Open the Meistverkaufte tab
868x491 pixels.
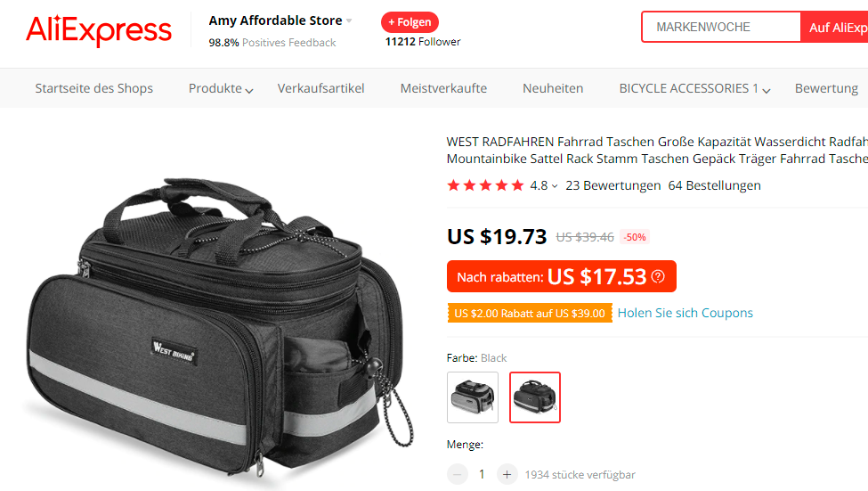[443, 89]
